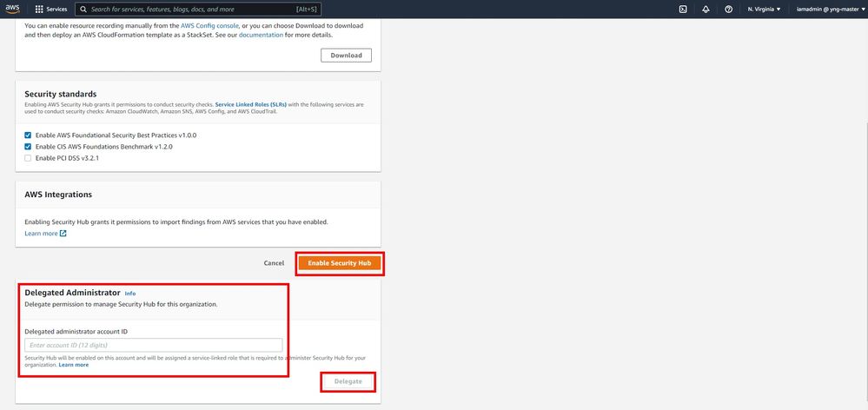868x410 pixels.
Task: Click the Delegated administrator account ID field
Action: [x=154, y=345]
